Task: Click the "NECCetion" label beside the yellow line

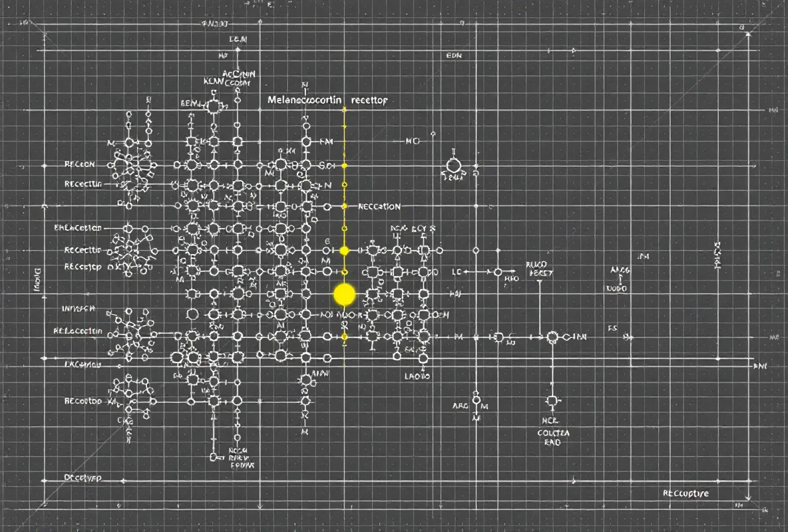Action: [379, 206]
